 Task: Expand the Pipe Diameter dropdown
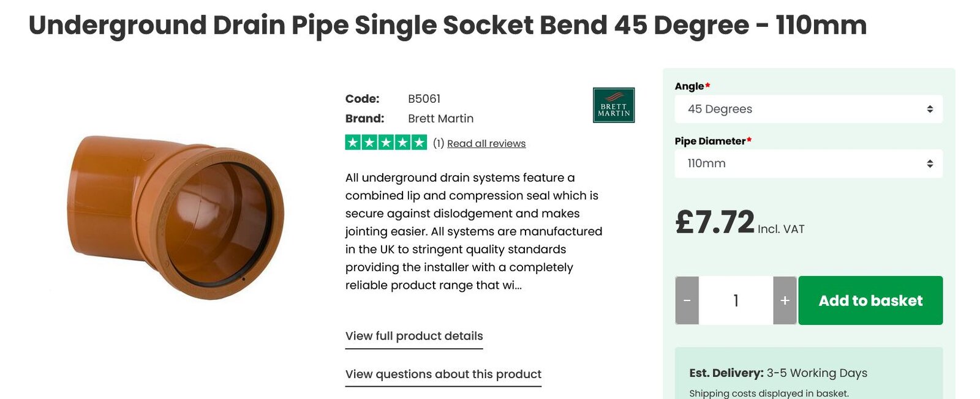[809, 163]
